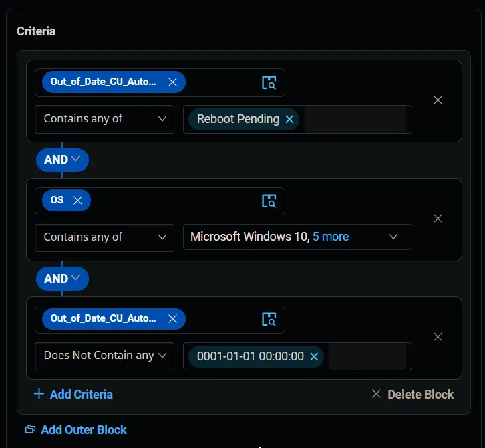Open Contains any of dropdown for OS
The width and height of the screenshot is (485, 448).
coord(104,238)
